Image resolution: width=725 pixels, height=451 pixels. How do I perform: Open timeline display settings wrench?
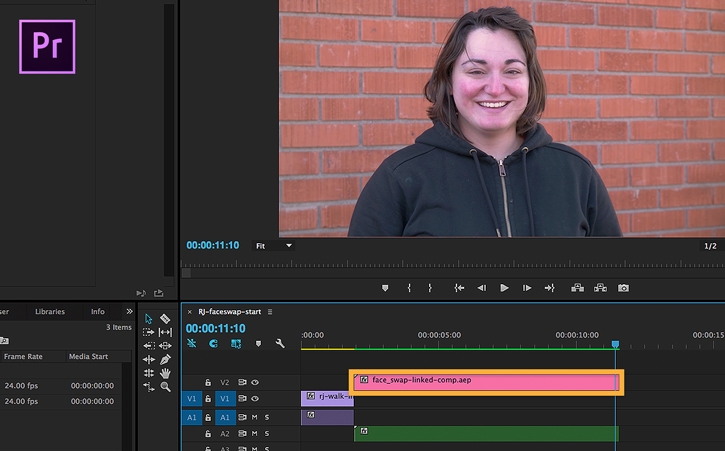click(280, 344)
